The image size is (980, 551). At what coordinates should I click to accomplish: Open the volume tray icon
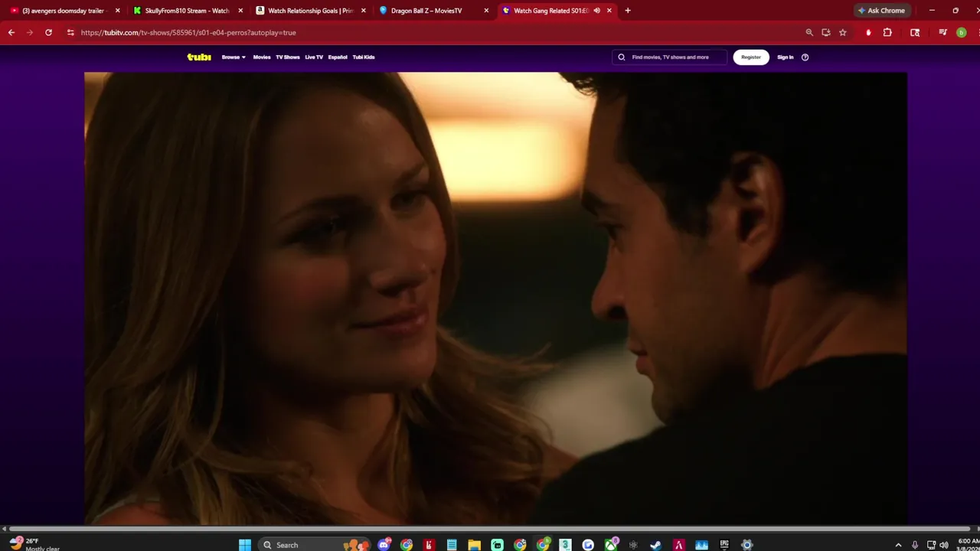pyautogui.click(x=944, y=545)
